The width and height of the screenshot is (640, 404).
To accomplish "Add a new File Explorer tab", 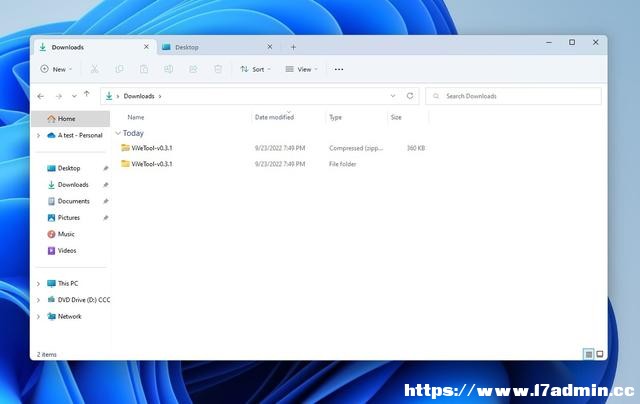I will 293,47.
